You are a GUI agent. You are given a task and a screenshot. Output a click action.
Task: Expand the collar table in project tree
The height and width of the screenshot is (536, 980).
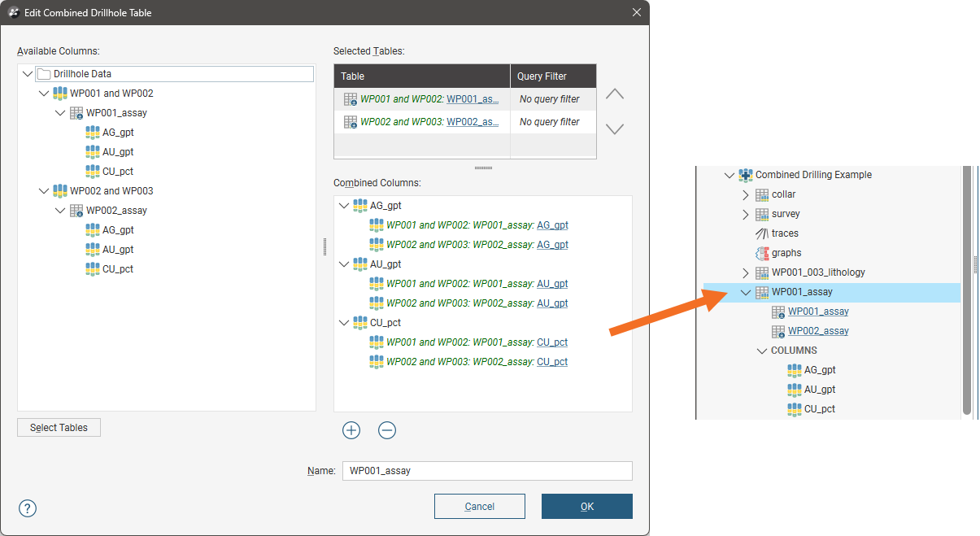[746, 194]
